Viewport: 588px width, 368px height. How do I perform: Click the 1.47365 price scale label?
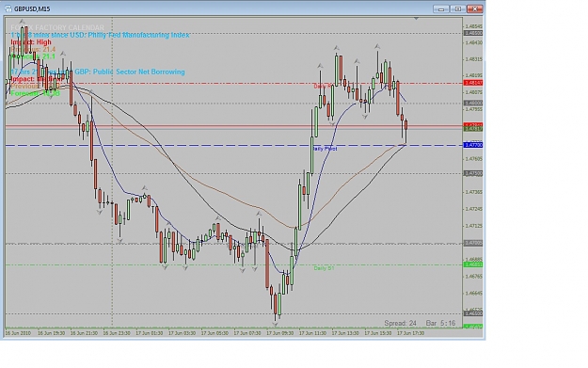pos(473,192)
